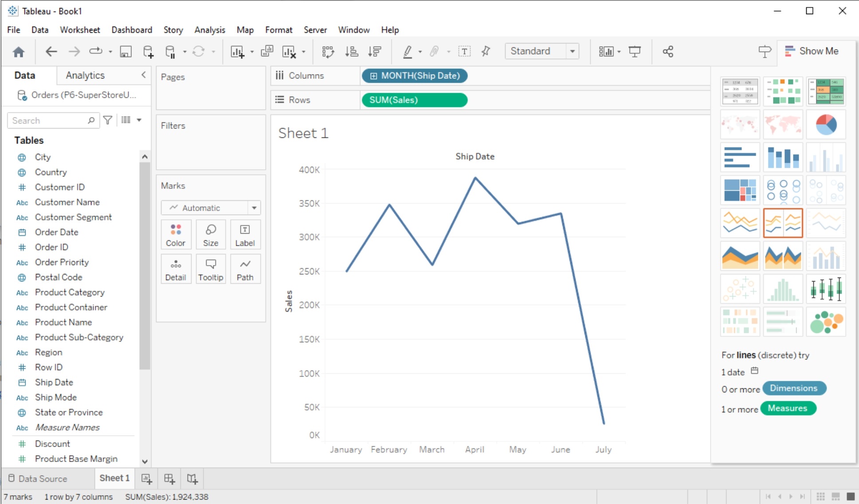859x504 pixels.
Task: Click the Tooltip mark card
Action: pos(211,269)
